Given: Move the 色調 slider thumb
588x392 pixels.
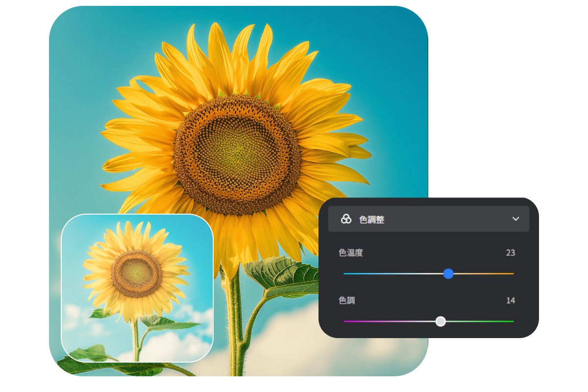Looking at the screenshot, I should coord(441,322).
